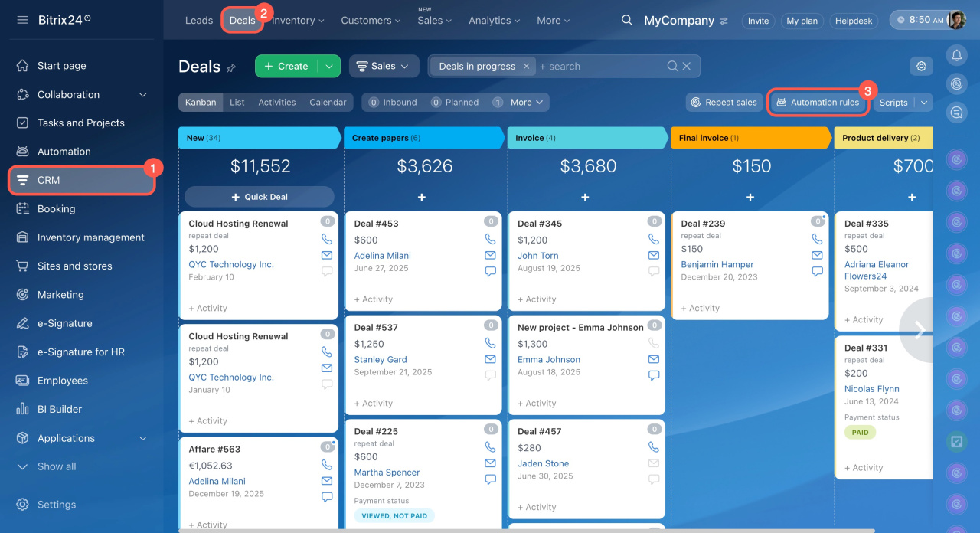
Task: Open the search magnifier in top bar
Action: (626, 20)
